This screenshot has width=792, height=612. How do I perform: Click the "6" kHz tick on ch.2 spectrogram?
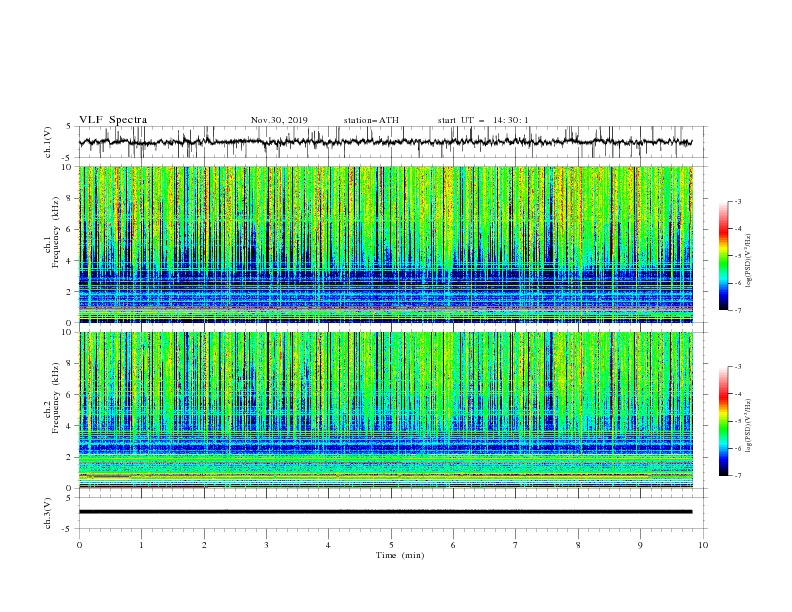pyautogui.click(x=70, y=395)
